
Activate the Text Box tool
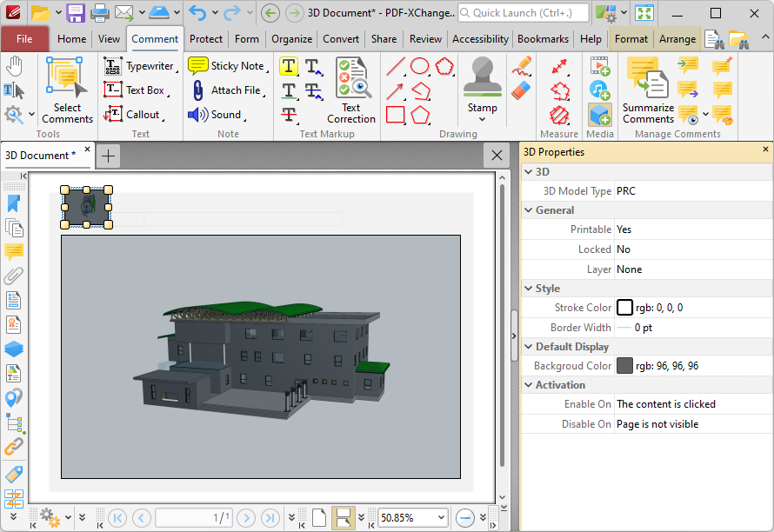click(x=136, y=90)
